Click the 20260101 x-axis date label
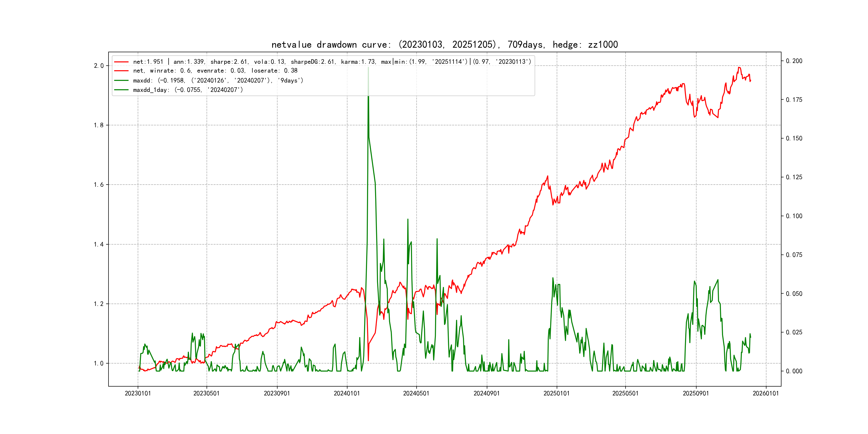This screenshot has width=868, height=434. click(766, 393)
